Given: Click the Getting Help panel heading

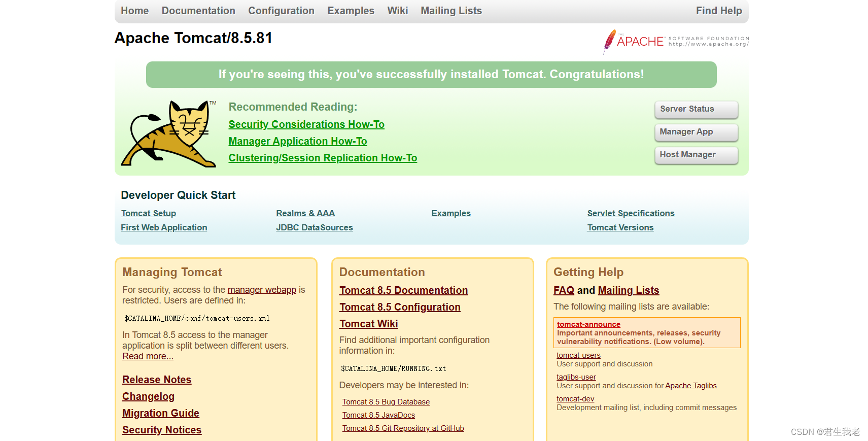Looking at the screenshot, I should 588,272.
